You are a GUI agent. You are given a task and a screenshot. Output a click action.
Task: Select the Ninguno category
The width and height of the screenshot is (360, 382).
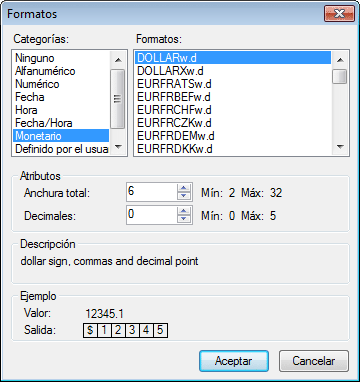[x=61, y=58]
